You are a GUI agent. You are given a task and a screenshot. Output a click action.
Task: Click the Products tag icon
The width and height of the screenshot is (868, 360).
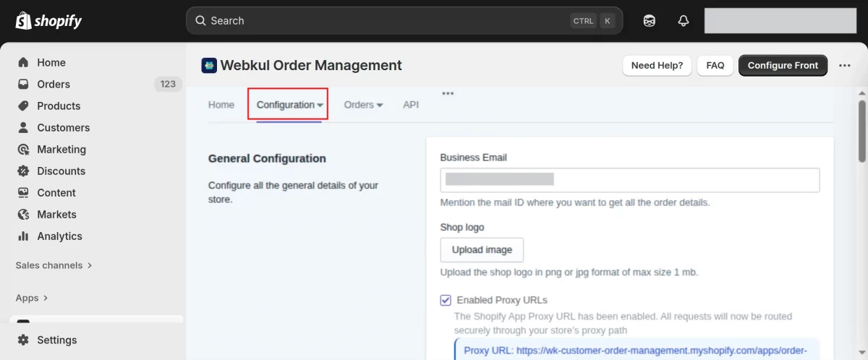pos(23,106)
